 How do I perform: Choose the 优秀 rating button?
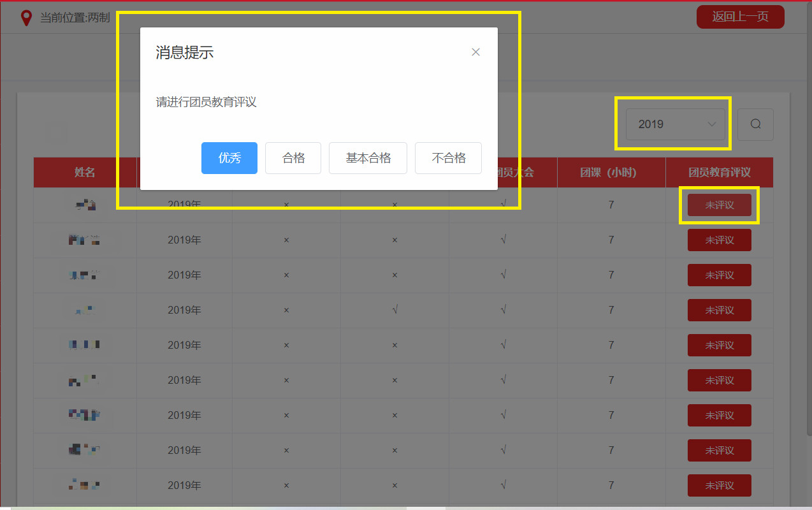pos(229,158)
